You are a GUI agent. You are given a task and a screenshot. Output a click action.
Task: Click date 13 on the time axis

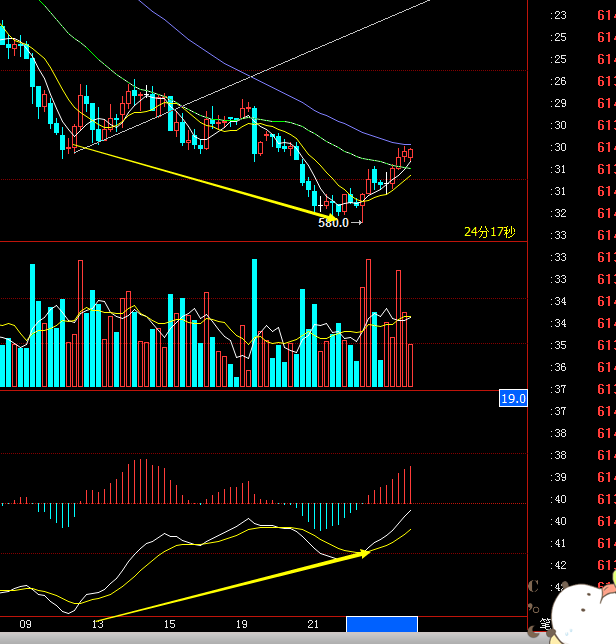pos(98,624)
